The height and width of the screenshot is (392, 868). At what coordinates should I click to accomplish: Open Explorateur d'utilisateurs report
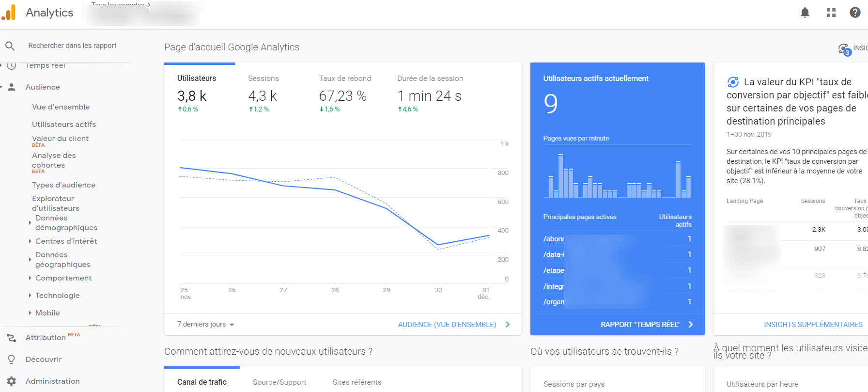56,204
